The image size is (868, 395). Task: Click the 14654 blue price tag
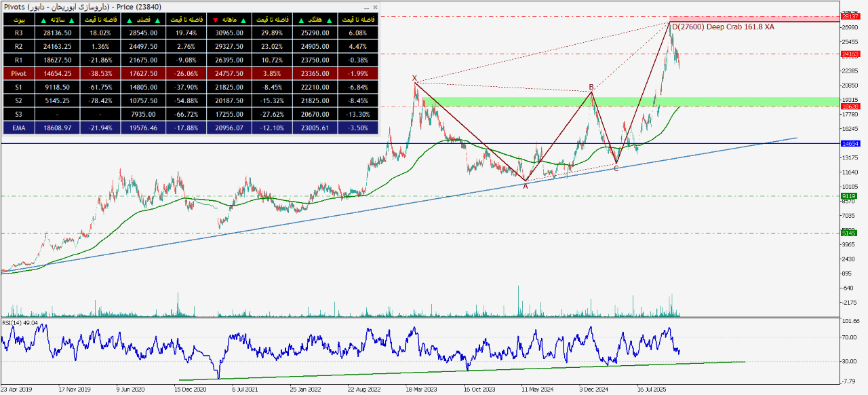coord(848,144)
